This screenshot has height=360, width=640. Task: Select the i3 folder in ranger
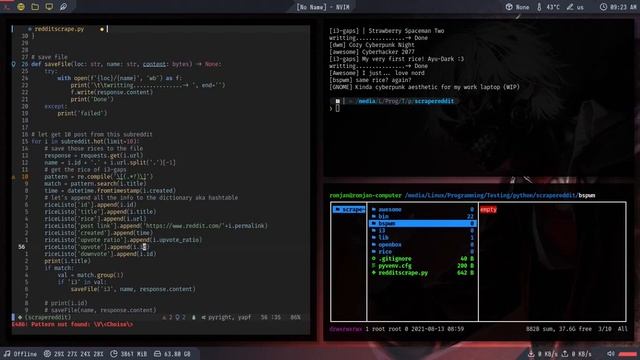pyautogui.click(x=422, y=231)
